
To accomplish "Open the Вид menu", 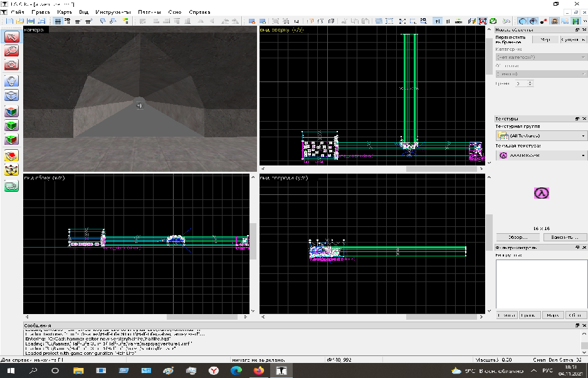I will (x=83, y=12).
